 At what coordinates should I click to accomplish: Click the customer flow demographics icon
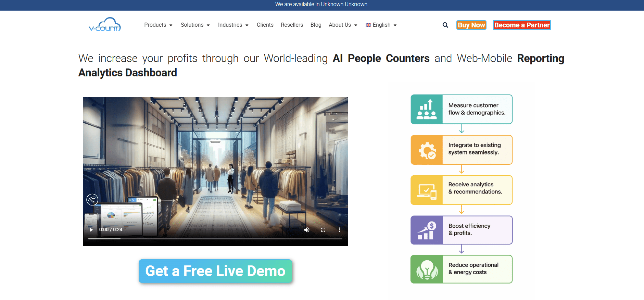(x=427, y=109)
